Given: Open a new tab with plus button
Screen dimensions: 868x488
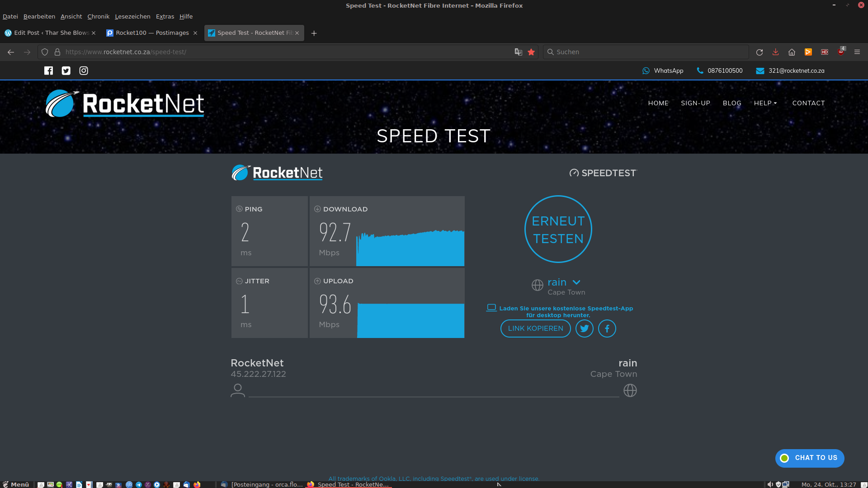Looking at the screenshot, I should (x=314, y=33).
